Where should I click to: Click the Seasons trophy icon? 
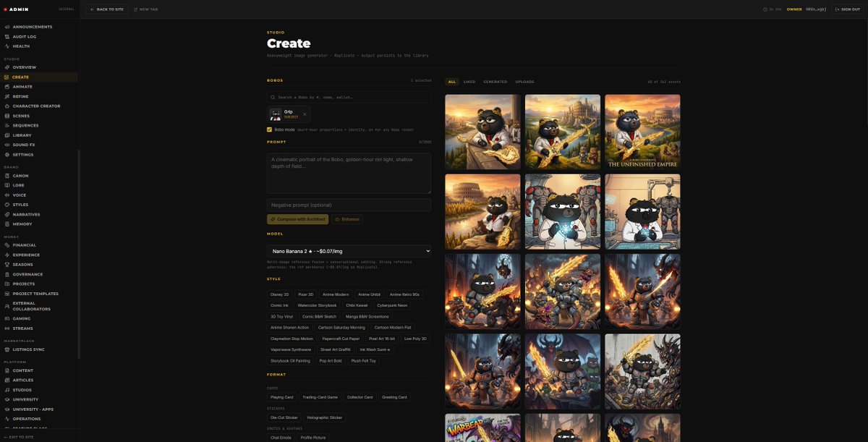point(7,265)
